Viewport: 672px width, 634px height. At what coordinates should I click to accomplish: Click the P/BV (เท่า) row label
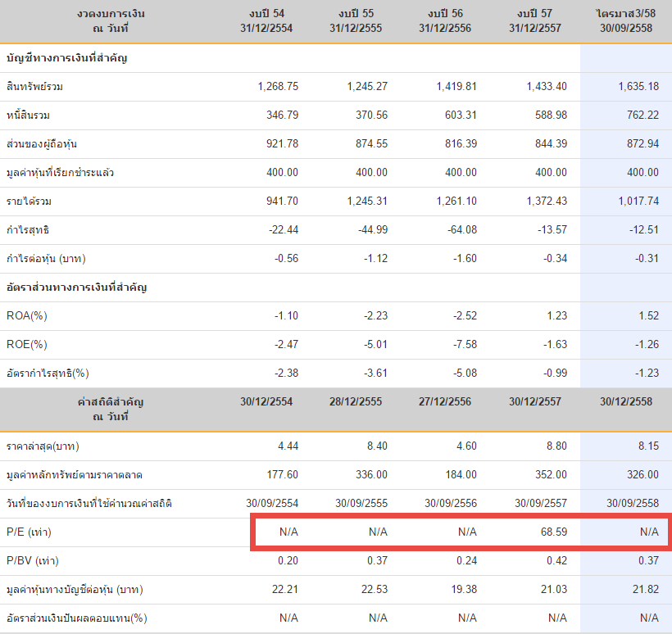33,561
